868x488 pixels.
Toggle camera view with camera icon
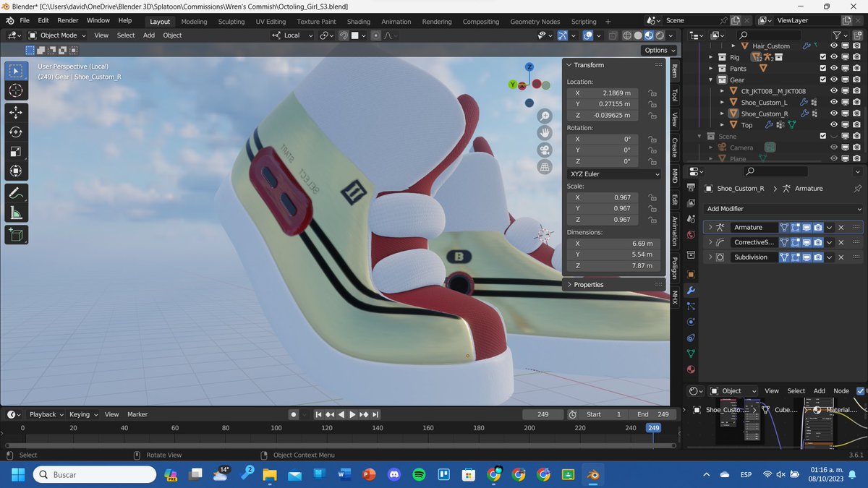545,150
